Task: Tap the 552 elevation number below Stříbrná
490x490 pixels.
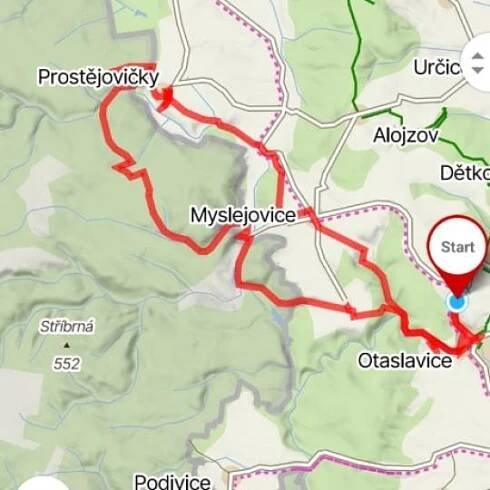Action: tap(67, 364)
